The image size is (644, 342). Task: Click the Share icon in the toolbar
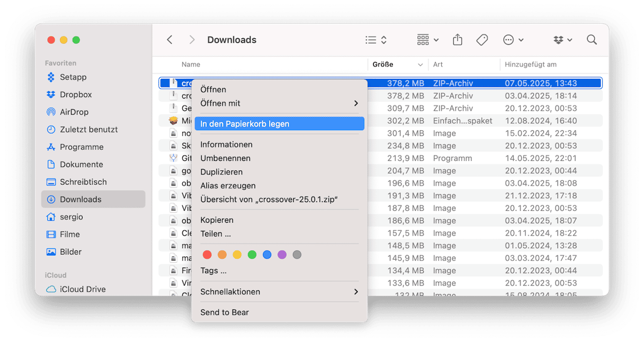pos(458,40)
